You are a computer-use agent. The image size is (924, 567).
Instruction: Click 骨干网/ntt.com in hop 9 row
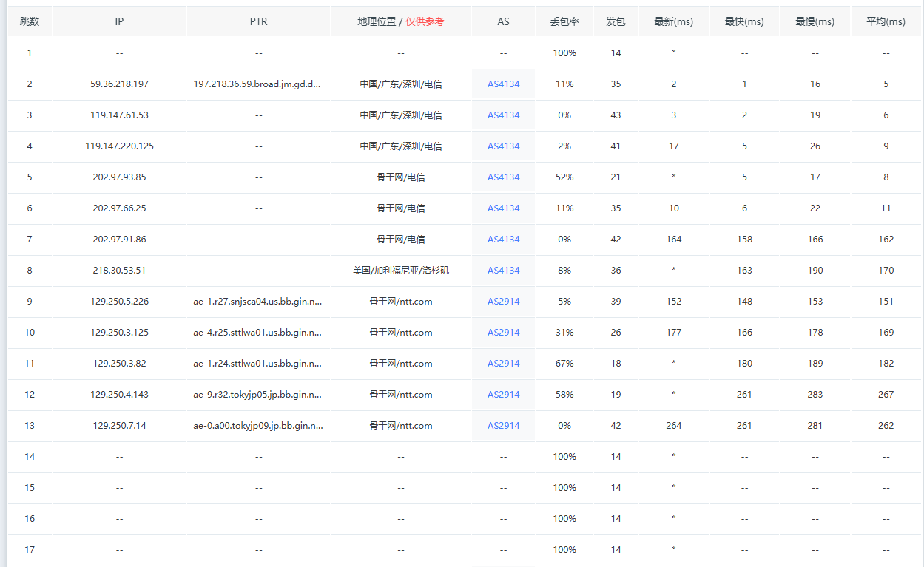[400, 302]
